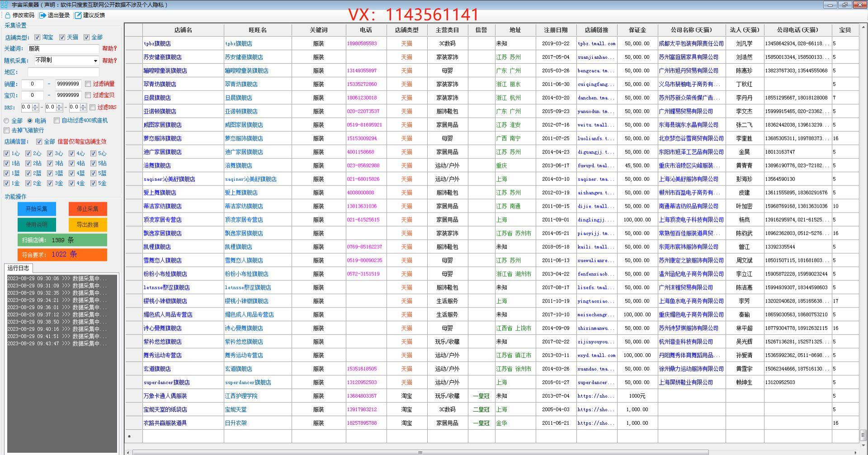
Task: Click the first DRS spinner arrows
Action: pos(36,108)
